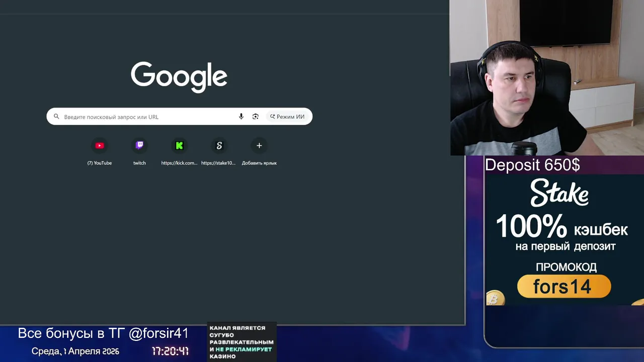
Task: Open Режим ИИ mode button
Action: [x=287, y=117]
